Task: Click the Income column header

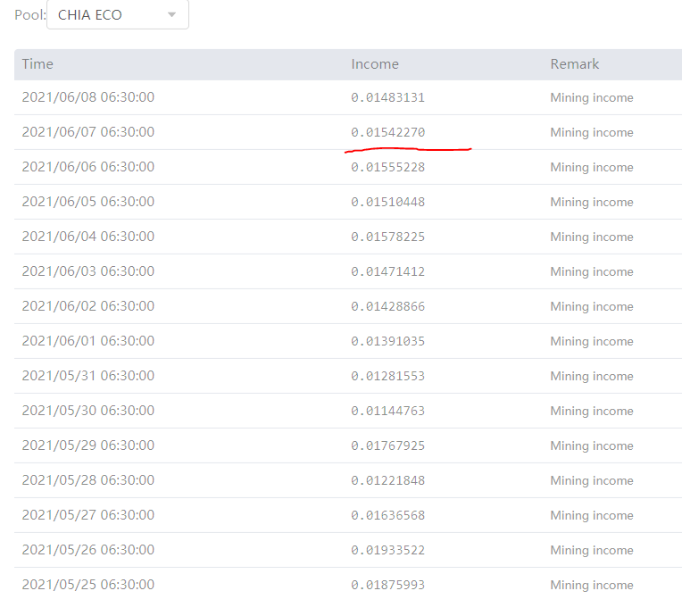Action: coord(375,64)
